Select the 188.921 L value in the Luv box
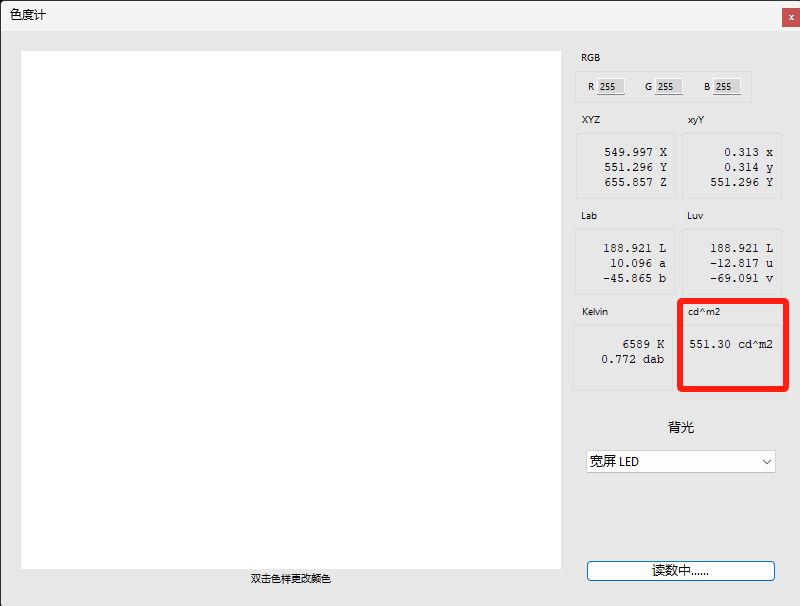Screen dimensions: 800x606 click(741, 248)
